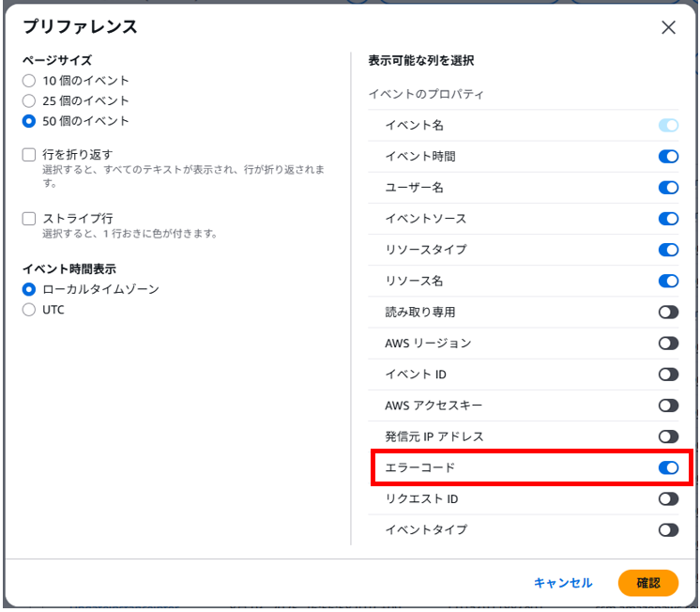
Task: Switch off リソースタイプ column
Action: [668, 250]
